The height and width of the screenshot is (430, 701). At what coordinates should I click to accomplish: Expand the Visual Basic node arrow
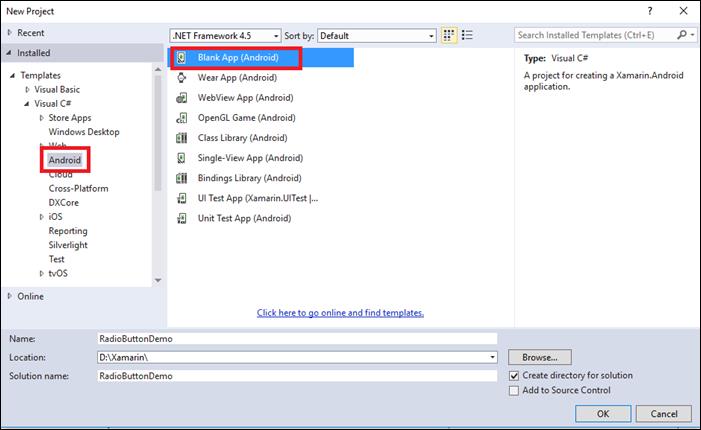pos(27,89)
